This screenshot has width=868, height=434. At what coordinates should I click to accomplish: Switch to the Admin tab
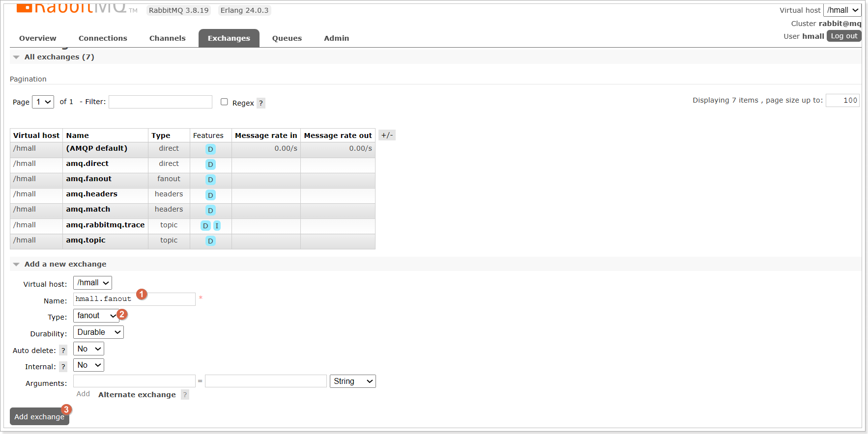tap(337, 38)
